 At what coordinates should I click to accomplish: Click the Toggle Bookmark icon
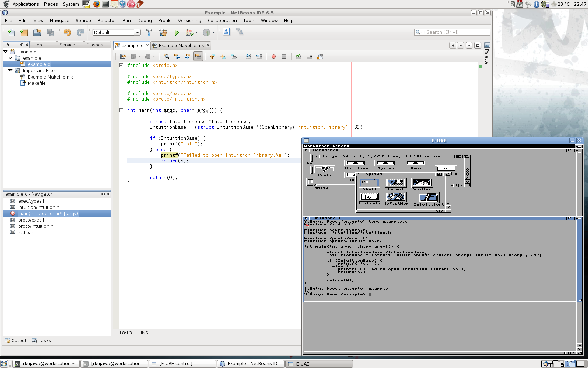[233, 56]
